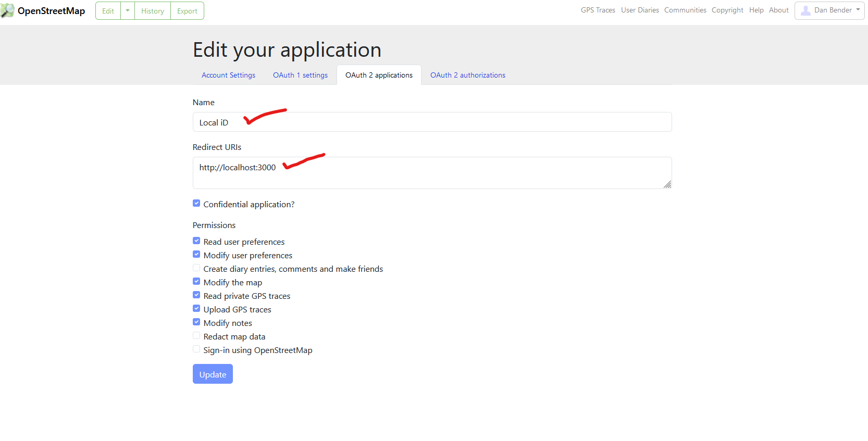Focus the Name input field
The image size is (868, 441).
point(431,122)
